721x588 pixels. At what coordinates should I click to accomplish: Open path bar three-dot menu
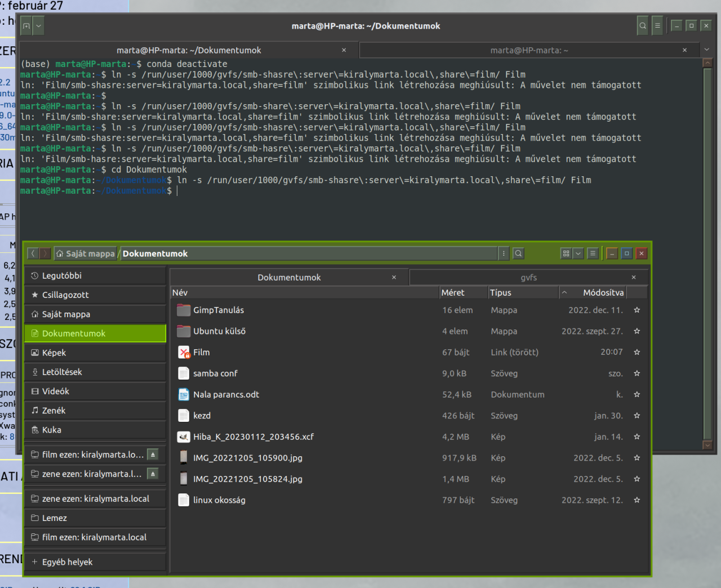tap(504, 253)
